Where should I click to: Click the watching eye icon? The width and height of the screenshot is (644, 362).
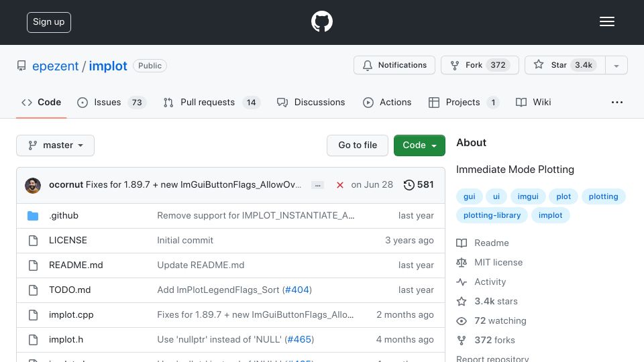(462, 321)
